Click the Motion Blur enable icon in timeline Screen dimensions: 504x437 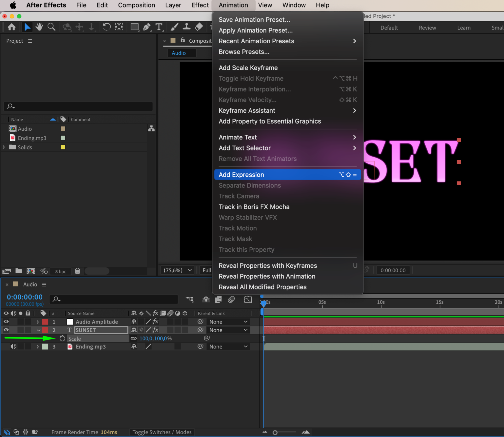(231, 299)
